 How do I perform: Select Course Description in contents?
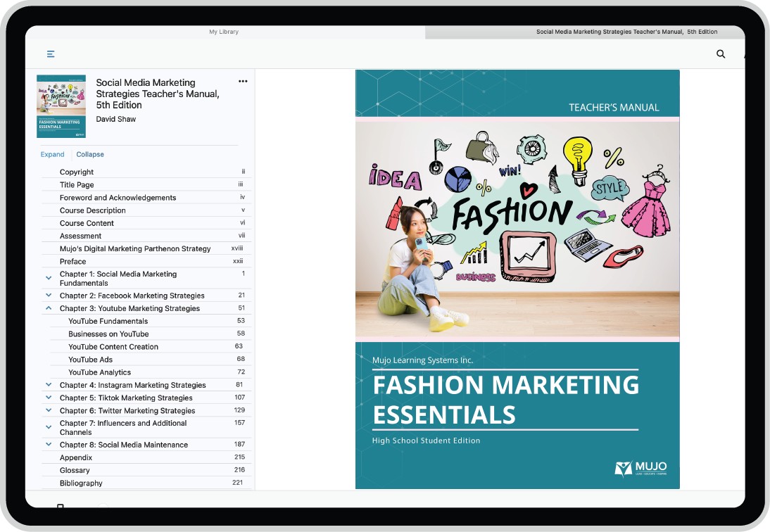point(93,210)
